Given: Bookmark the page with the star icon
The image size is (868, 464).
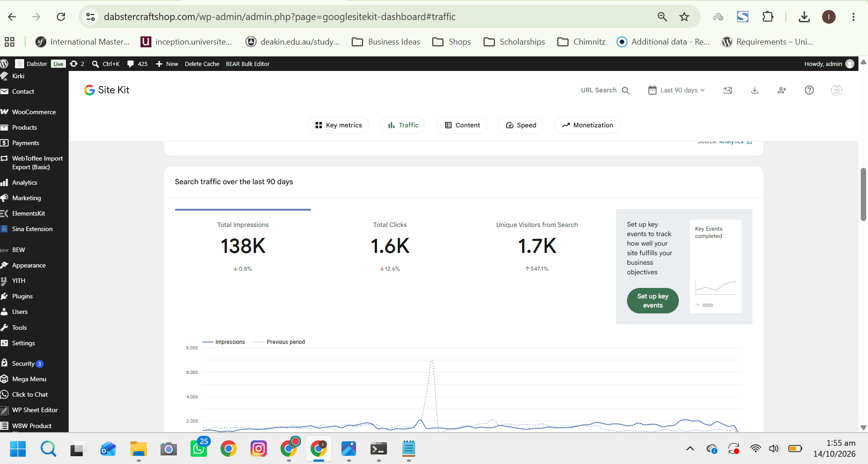Looking at the screenshot, I should (684, 17).
